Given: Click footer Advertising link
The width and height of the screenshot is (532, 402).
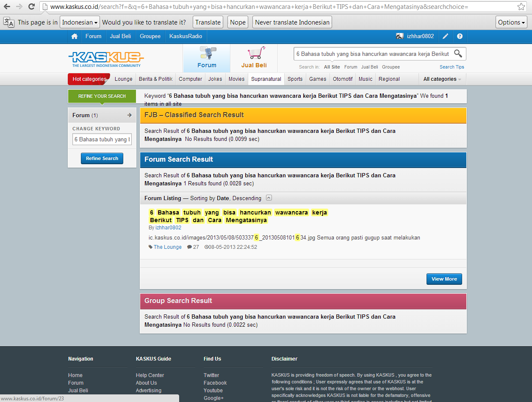Looking at the screenshot, I should (149, 391).
